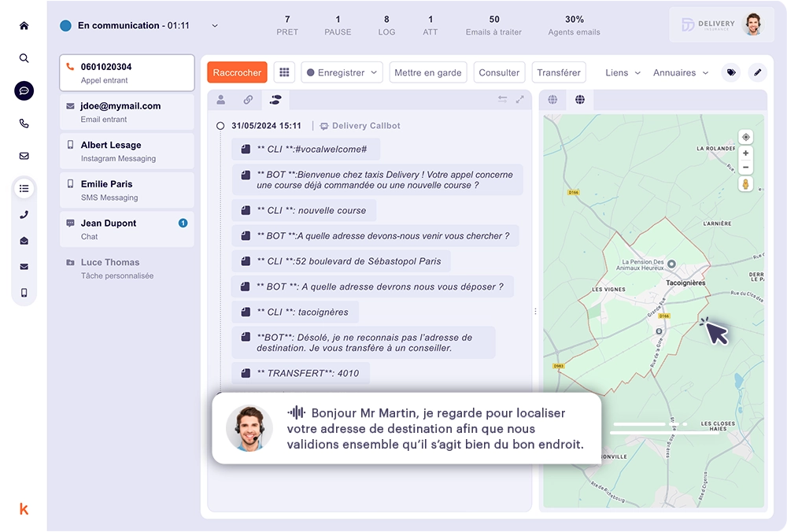This screenshot has height=532, width=787.
Task: Expand the conversation panel to fullscreen
Action: click(x=520, y=99)
